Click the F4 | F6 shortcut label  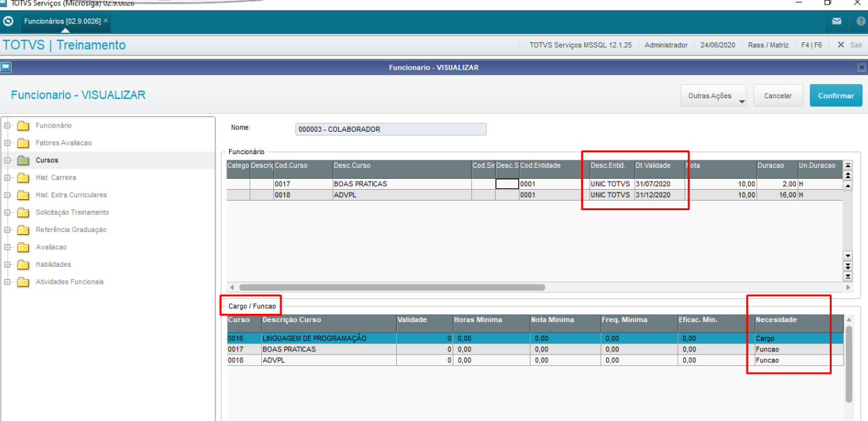(x=811, y=45)
